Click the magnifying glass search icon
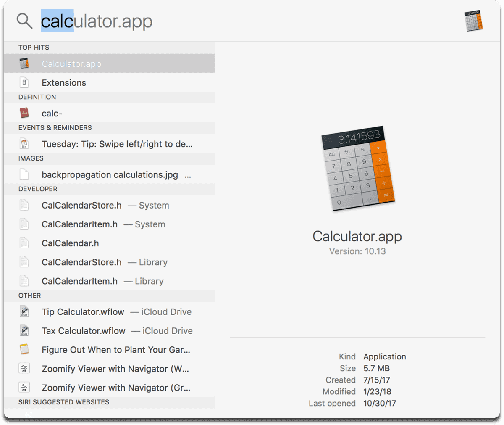 pos(24,21)
